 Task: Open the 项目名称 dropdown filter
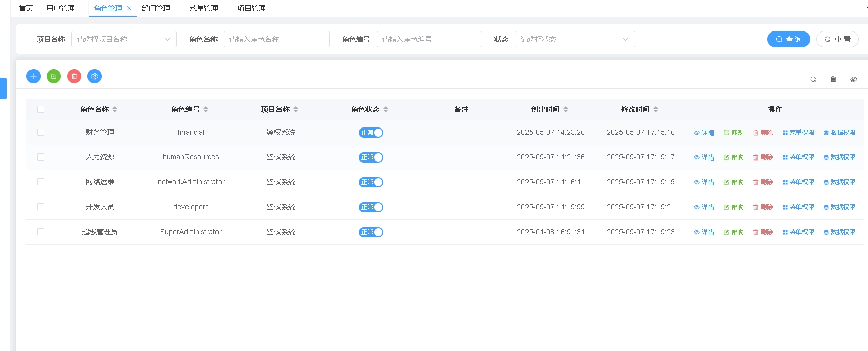click(123, 39)
